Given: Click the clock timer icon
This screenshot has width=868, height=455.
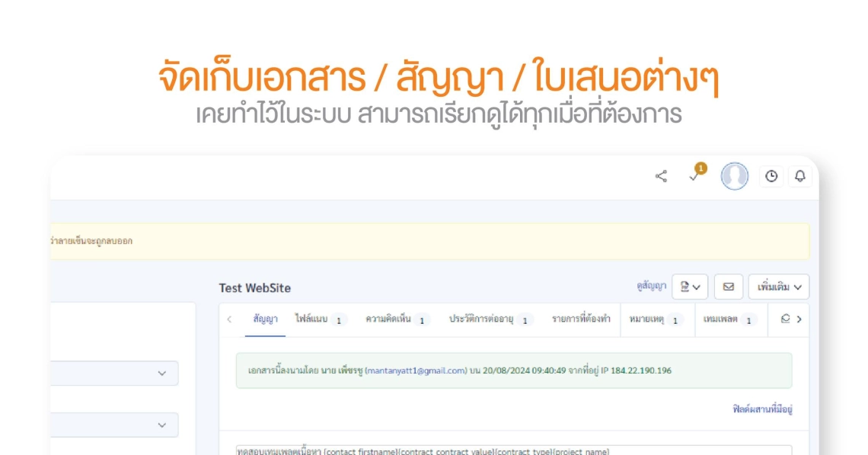Looking at the screenshot, I should click(x=771, y=176).
